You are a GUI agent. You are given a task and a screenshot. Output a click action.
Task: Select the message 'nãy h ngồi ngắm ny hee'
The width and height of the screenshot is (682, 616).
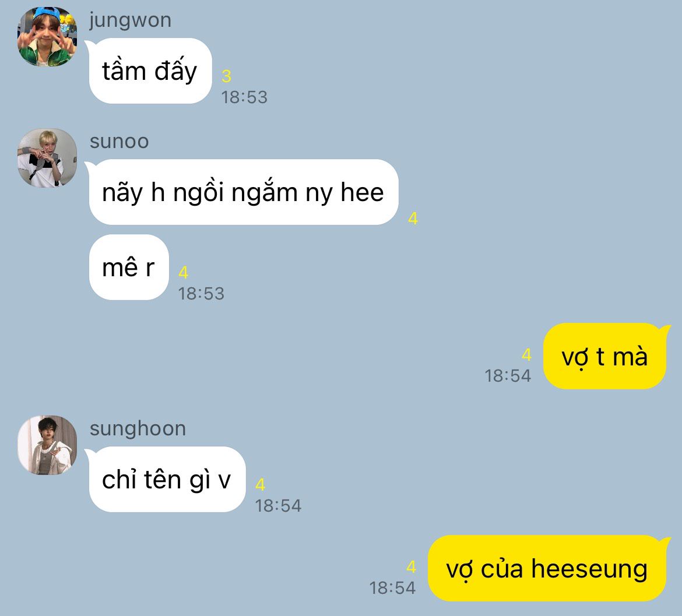click(244, 192)
